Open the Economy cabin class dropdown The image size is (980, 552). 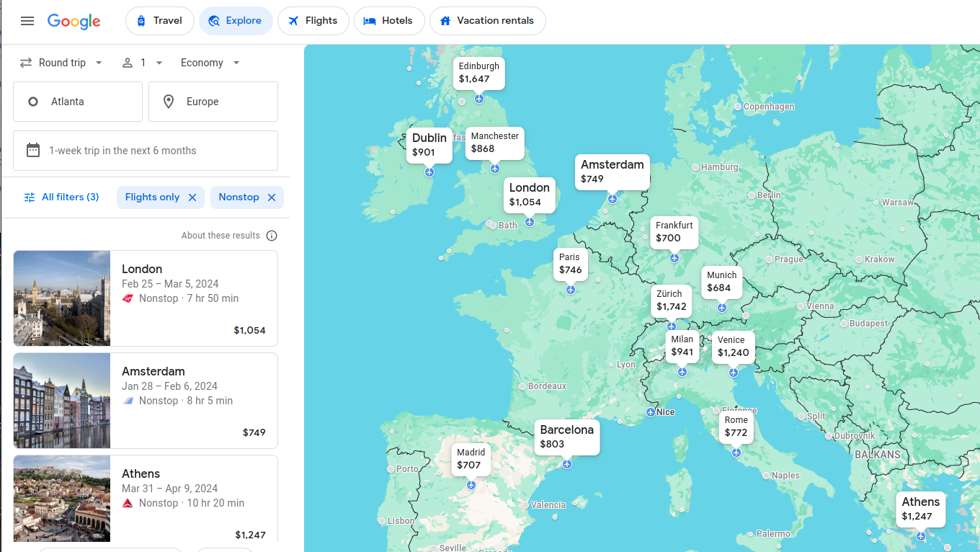coord(210,63)
